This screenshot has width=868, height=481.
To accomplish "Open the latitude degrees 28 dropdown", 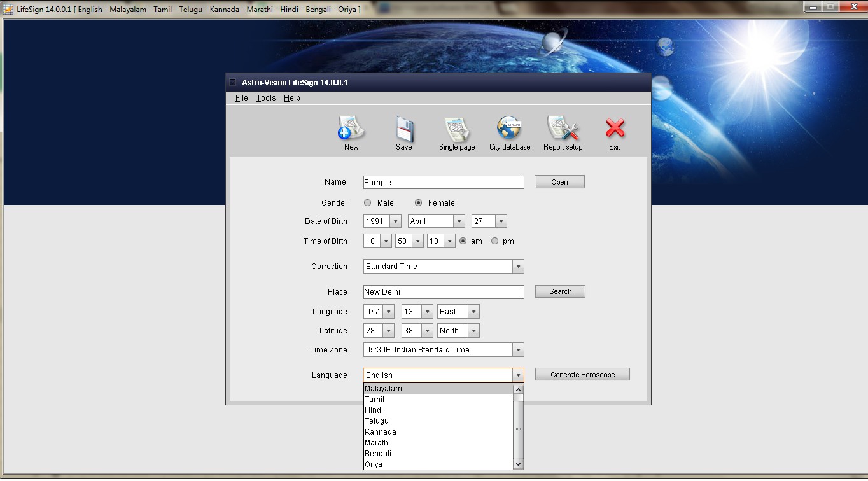I will pos(388,331).
